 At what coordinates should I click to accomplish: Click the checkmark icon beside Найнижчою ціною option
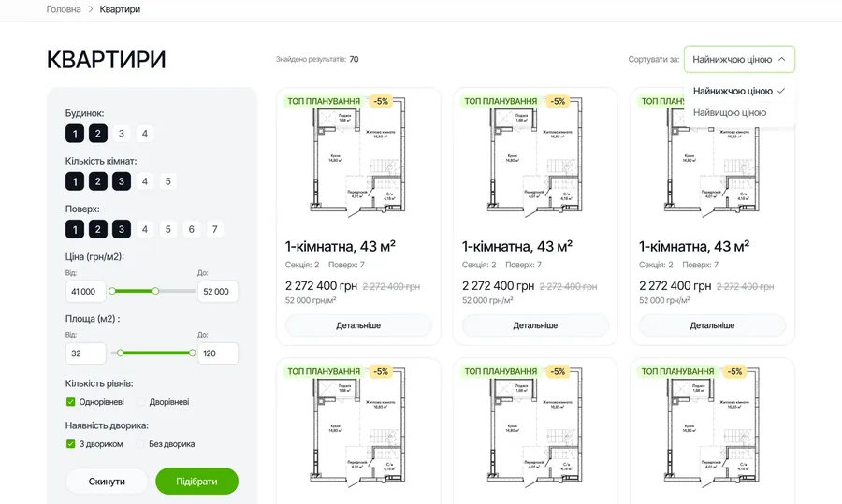tap(781, 91)
